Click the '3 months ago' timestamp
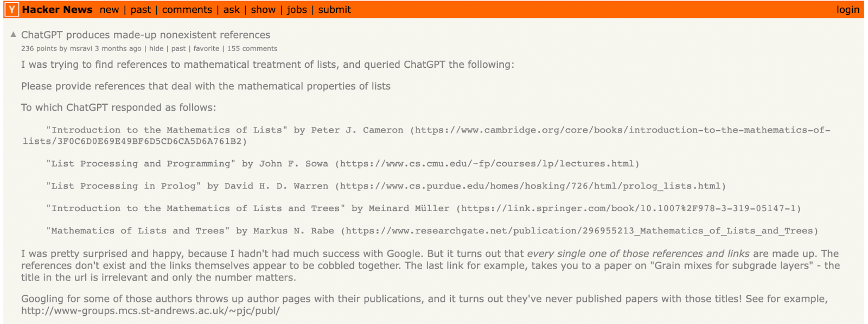 click(x=118, y=48)
